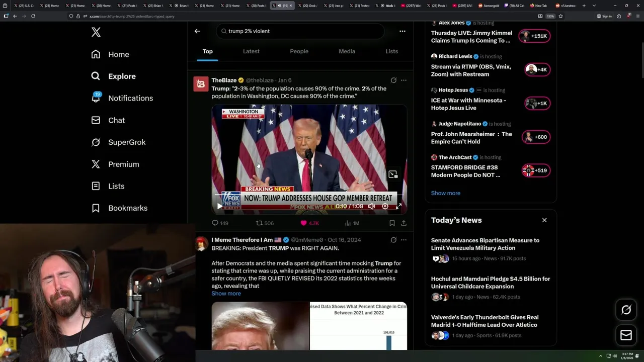This screenshot has width=644, height=362.
Task: Join Judge Napolitano space +600
Action: (x=536, y=137)
